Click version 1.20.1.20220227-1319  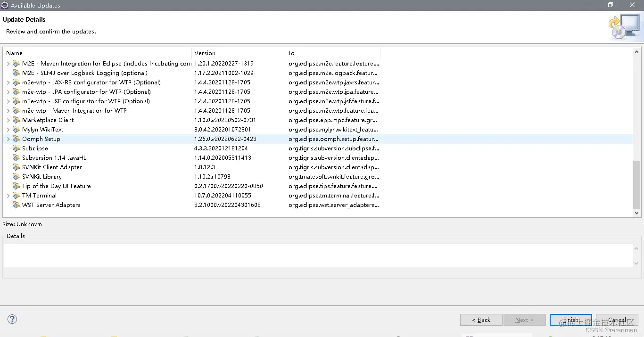(x=224, y=64)
